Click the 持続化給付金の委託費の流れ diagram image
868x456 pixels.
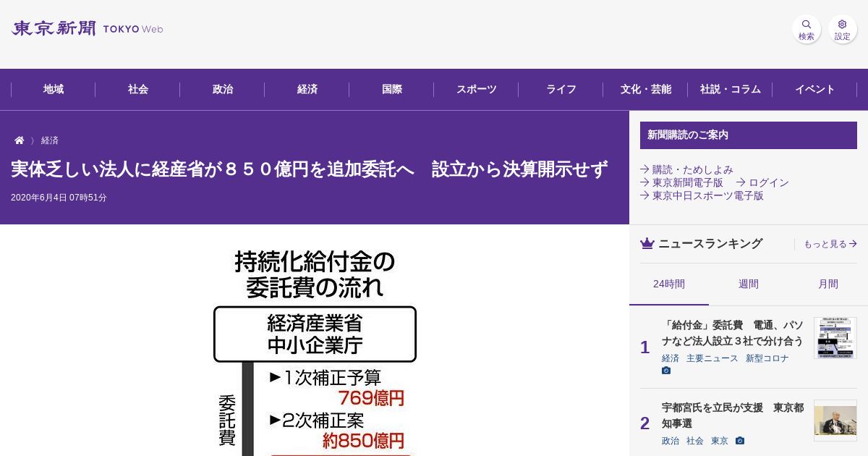(x=315, y=350)
